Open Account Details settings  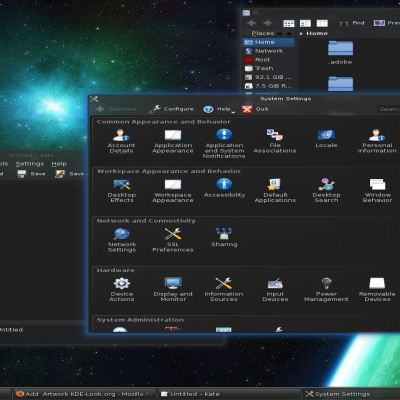[121, 141]
